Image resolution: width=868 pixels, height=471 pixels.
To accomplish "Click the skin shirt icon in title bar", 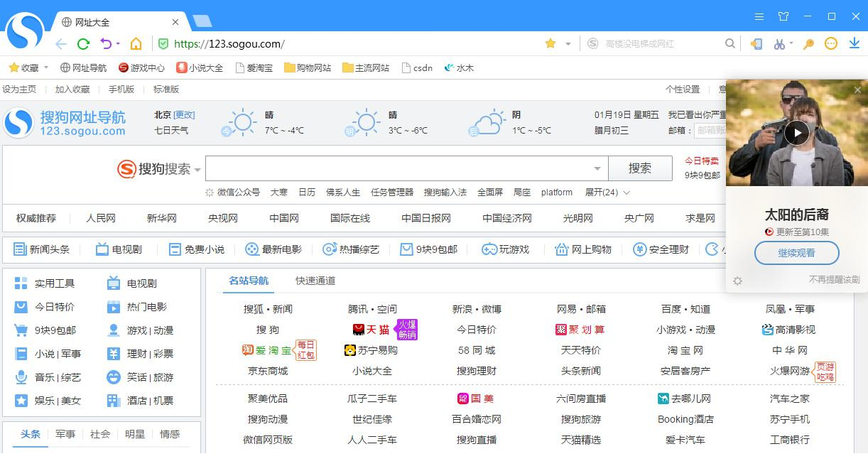I will pyautogui.click(x=783, y=16).
